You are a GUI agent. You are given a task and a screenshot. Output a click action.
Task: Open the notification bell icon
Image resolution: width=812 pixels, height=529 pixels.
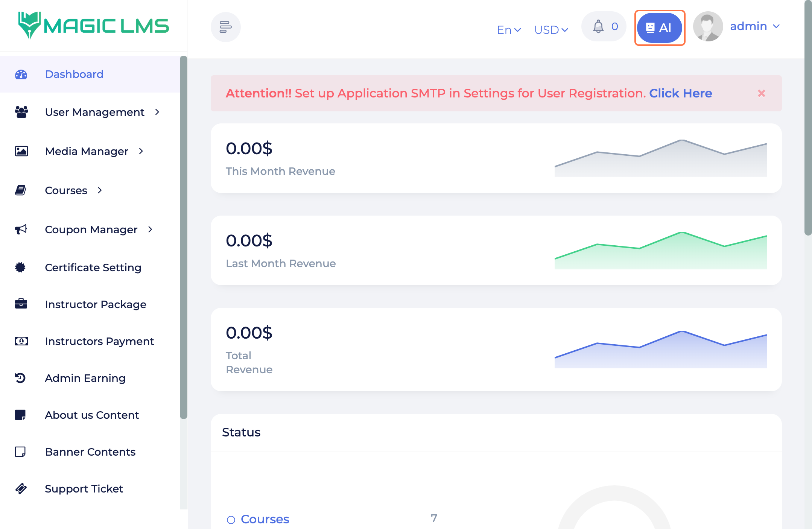[x=598, y=27]
